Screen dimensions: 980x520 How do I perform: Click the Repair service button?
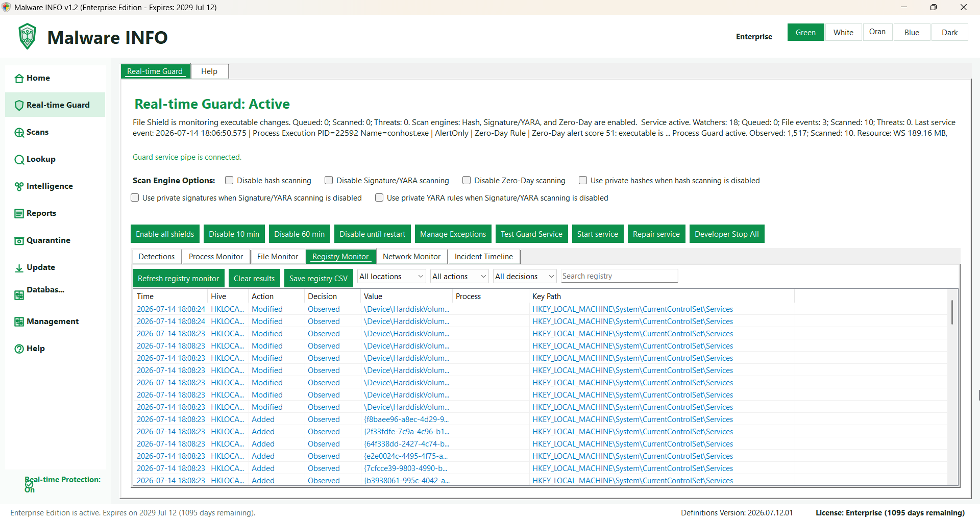click(x=656, y=234)
